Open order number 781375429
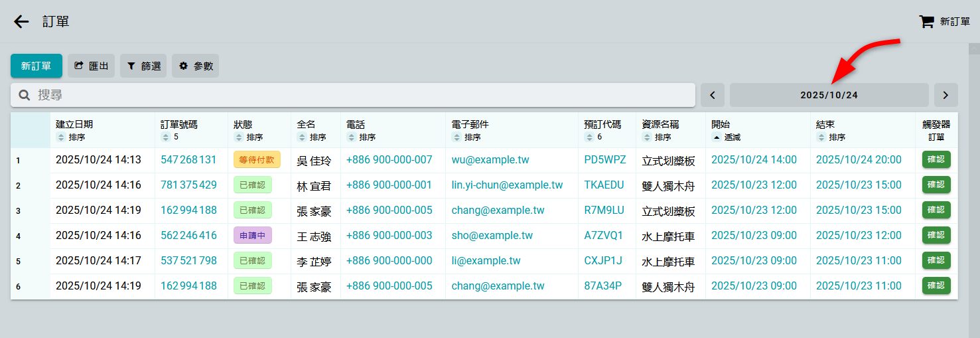 coord(188,185)
